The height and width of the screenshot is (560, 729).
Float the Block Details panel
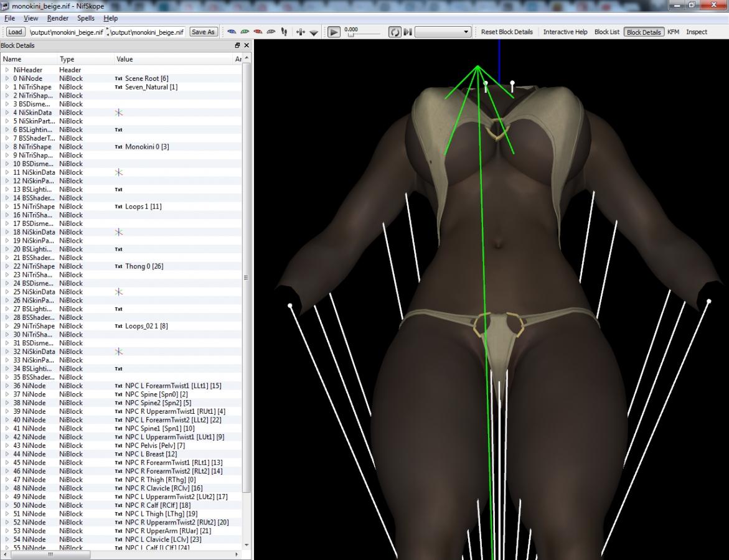point(237,45)
